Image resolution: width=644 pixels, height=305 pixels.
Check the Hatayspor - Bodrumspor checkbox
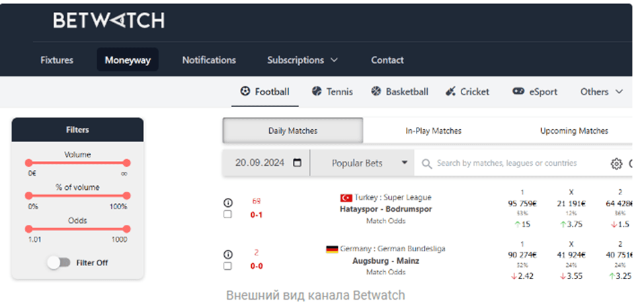[227, 214]
